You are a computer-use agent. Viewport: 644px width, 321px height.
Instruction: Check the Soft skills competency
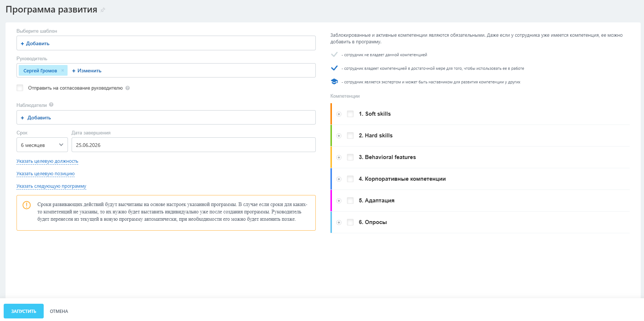pyautogui.click(x=350, y=114)
